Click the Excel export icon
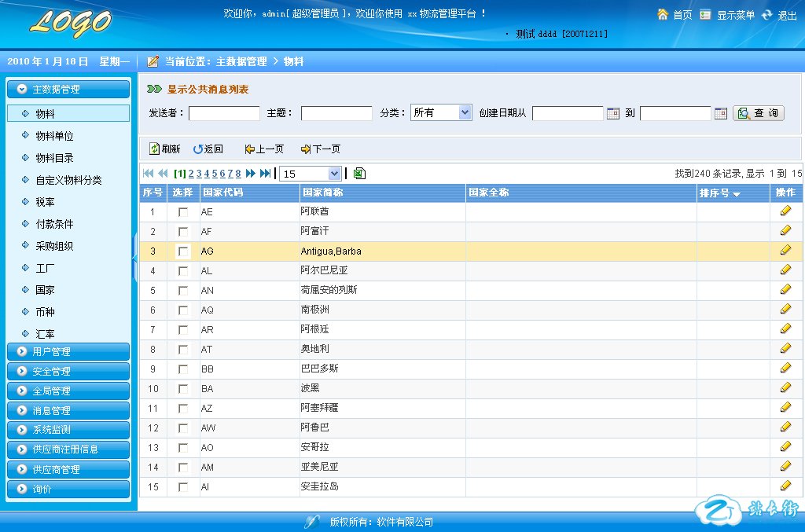The width and height of the screenshot is (805, 532). point(359,174)
